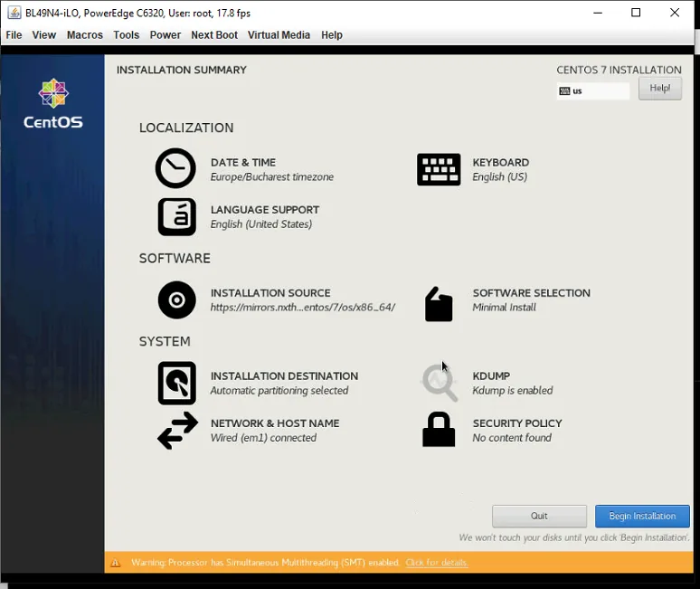This screenshot has width=700, height=589.
Task: Open the Kdump magnifier icon
Action: pos(440,383)
